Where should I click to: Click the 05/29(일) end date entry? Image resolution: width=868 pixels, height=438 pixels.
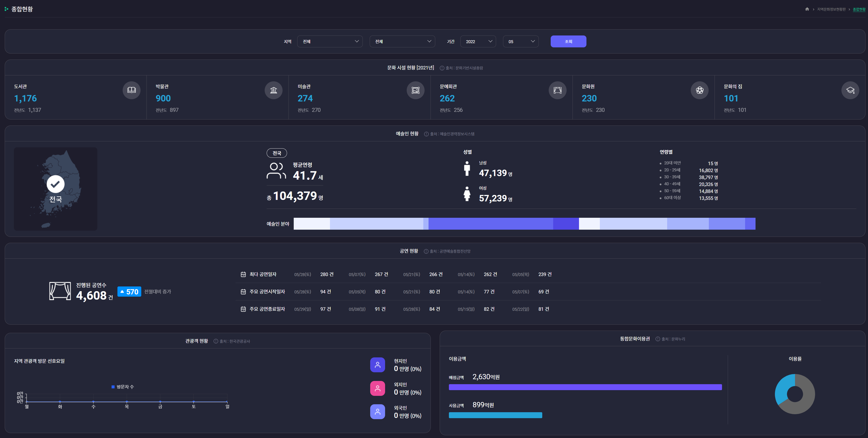(303, 309)
